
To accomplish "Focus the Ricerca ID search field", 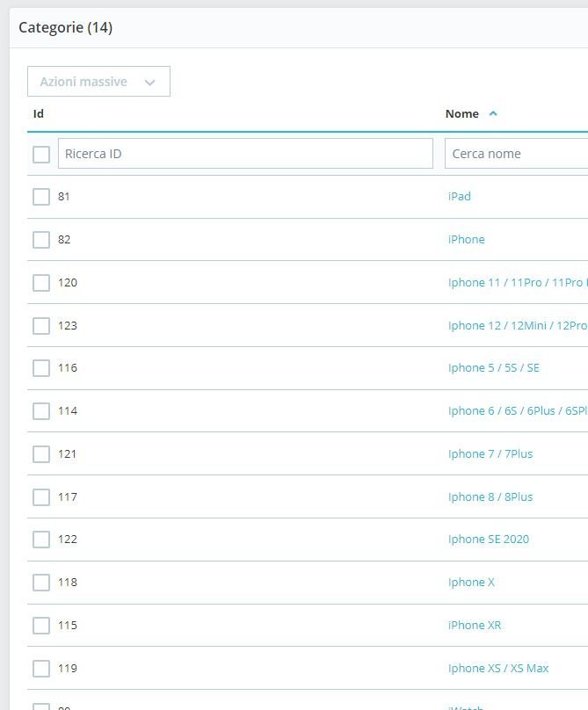I will tap(245, 154).
